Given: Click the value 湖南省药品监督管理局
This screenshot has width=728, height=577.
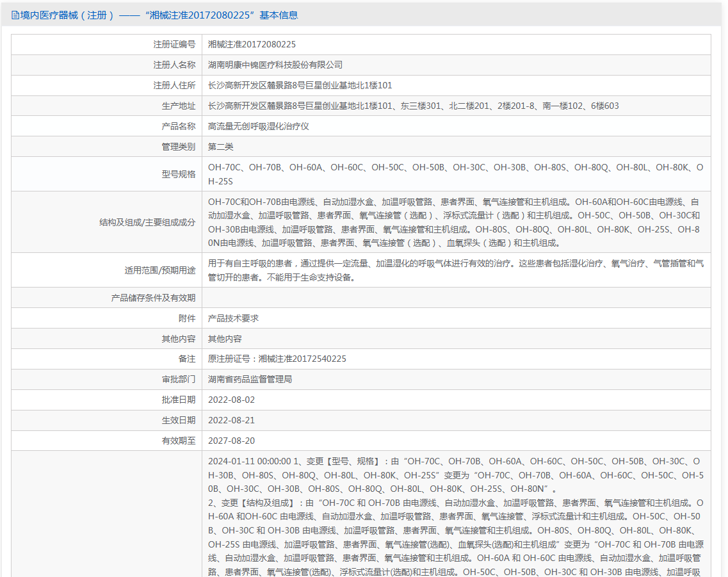Looking at the screenshot, I should 250,379.
